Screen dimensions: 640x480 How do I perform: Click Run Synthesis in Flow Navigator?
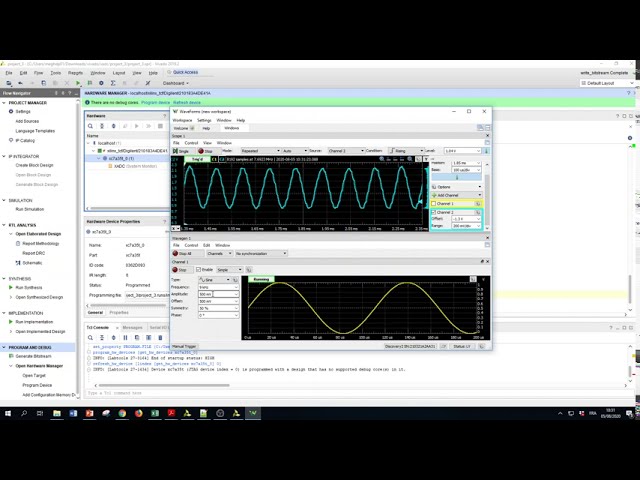[x=29, y=287]
